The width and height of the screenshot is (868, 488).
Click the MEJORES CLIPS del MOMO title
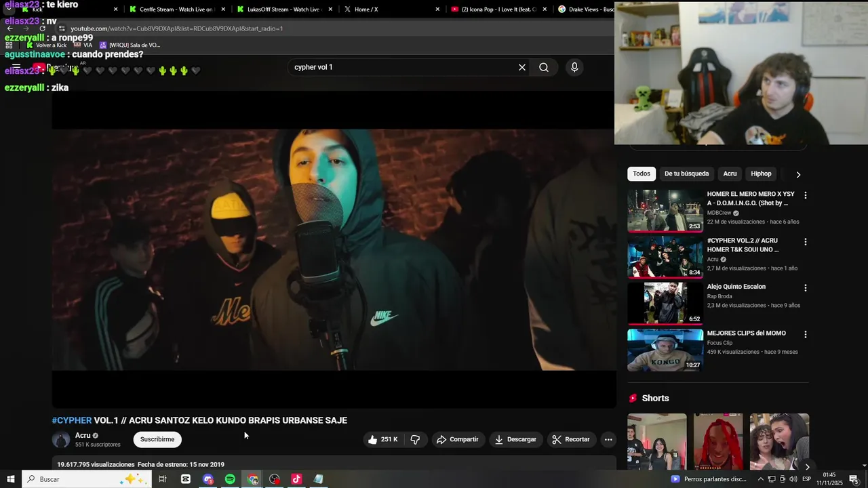(747, 333)
